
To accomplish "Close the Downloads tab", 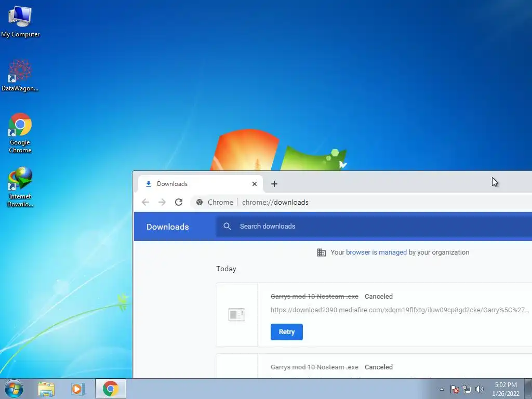I will click(x=255, y=184).
